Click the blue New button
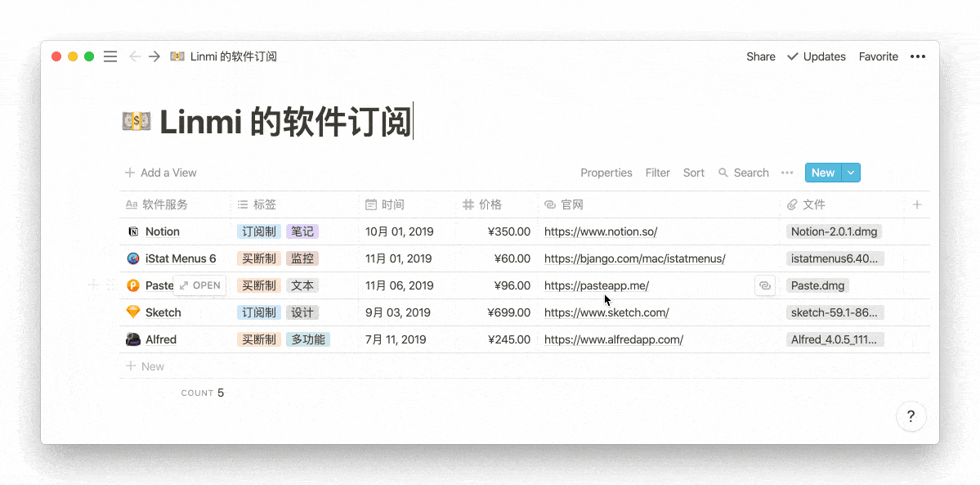This screenshot has width=980, height=485. [823, 173]
